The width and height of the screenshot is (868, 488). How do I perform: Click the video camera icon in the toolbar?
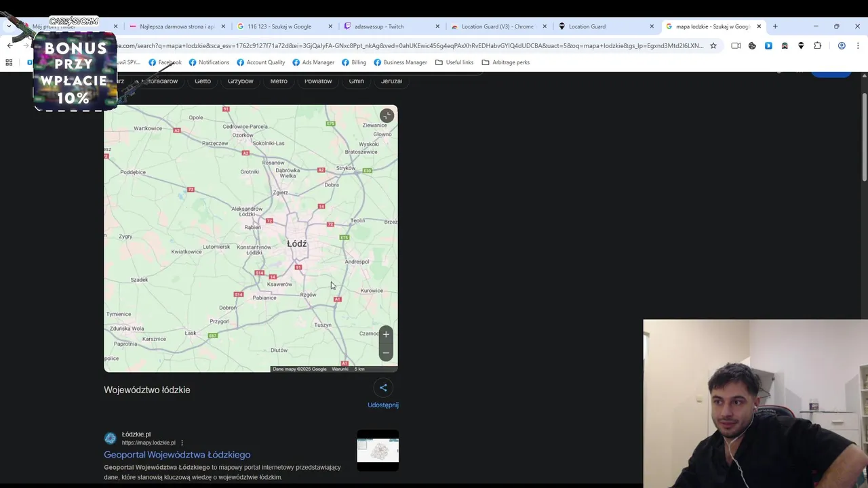(x=736, y=45)
